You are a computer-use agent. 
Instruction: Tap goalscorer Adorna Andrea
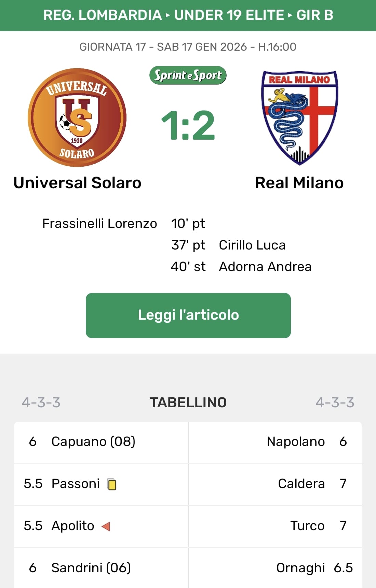point(265,267)
